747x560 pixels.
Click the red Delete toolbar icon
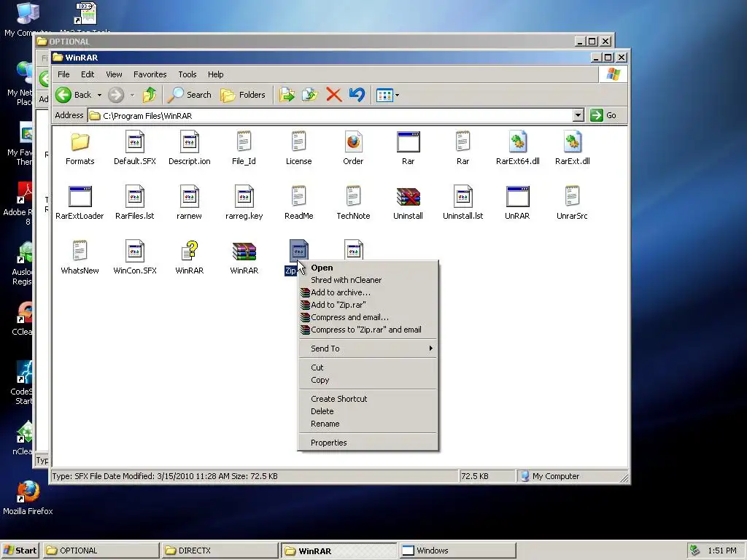pyautogui.click(x=334, y=95)
